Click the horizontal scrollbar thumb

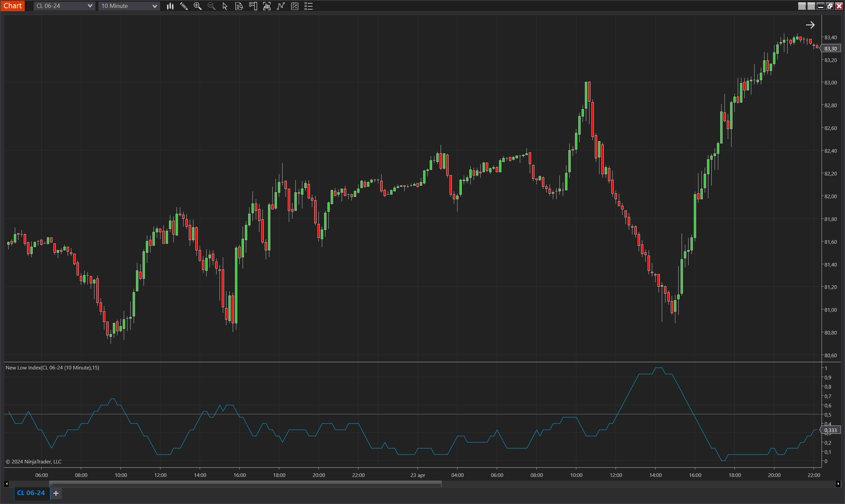coord(245,484)
